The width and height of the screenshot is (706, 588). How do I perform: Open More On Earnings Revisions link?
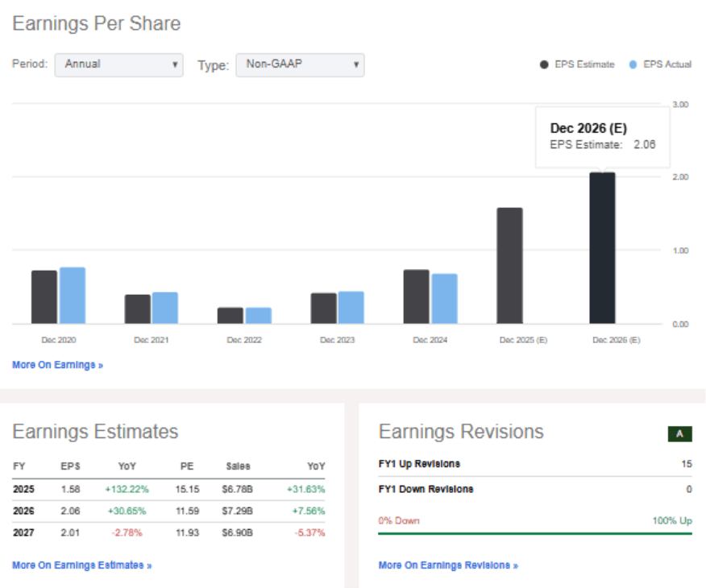click(x=448, y=565)
